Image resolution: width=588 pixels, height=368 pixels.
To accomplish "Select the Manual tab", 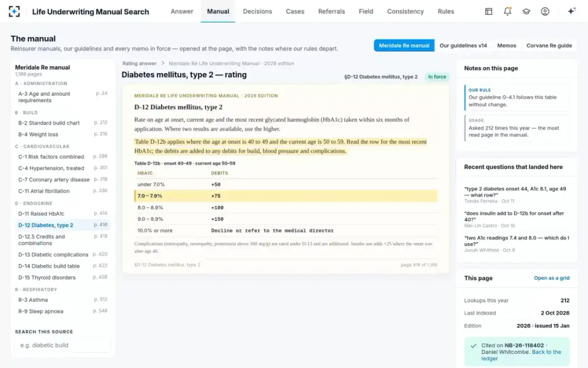I will coord(218,11).
